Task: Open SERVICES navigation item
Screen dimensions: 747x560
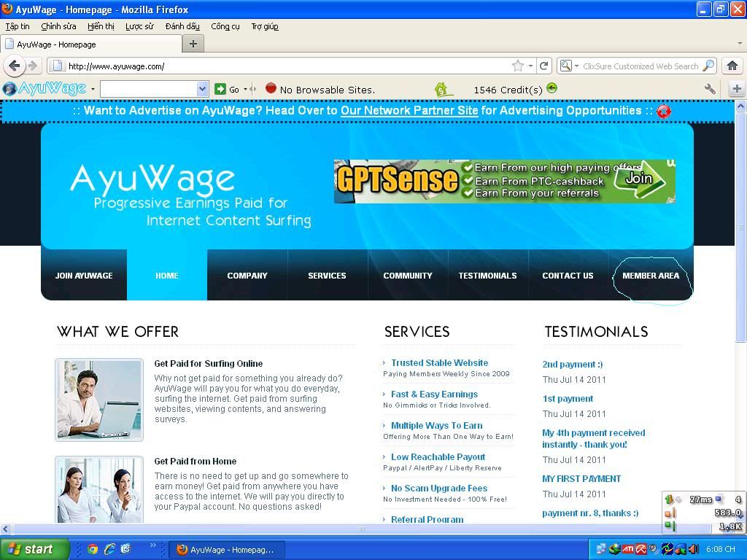Action: click(x=327, y=275)
